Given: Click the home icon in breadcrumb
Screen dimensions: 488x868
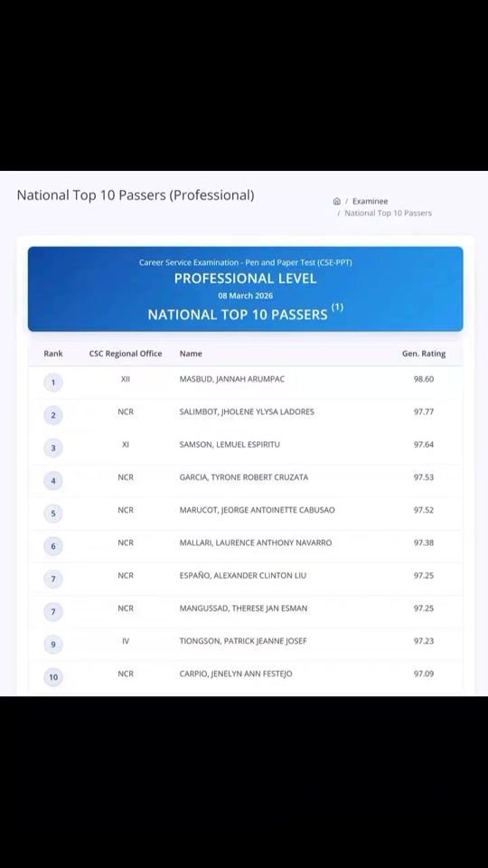Looking at the screenshot, I should tap(336, 202).
